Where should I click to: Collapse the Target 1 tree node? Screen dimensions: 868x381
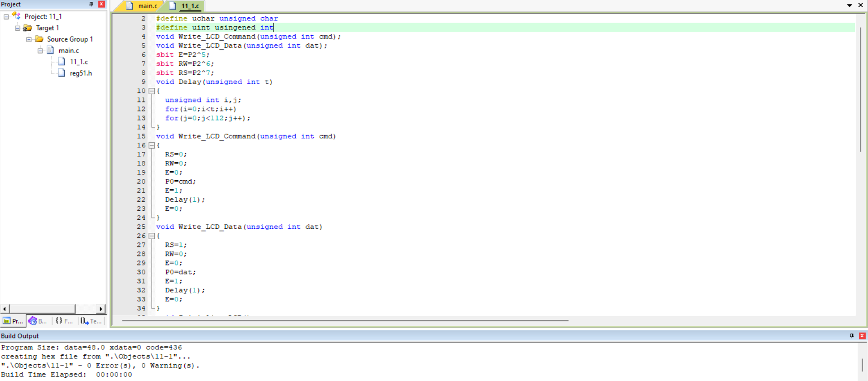point(18,28)
